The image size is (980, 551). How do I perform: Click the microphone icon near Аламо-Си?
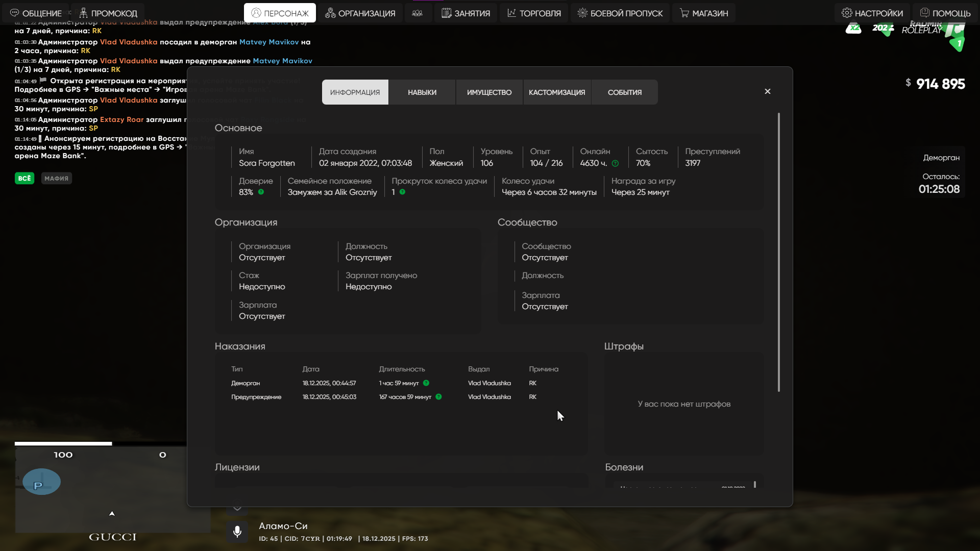coord(237,532)
